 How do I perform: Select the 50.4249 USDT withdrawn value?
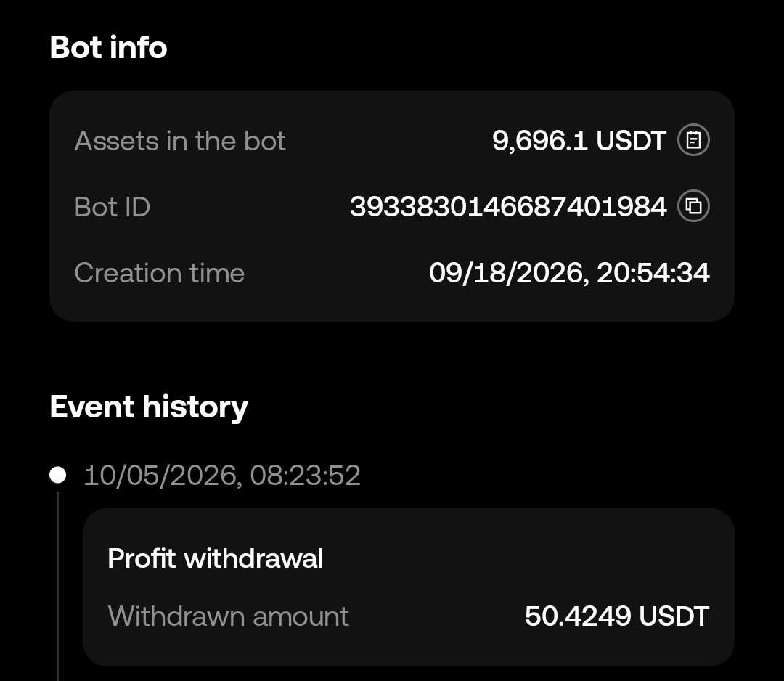coord(617,616)
